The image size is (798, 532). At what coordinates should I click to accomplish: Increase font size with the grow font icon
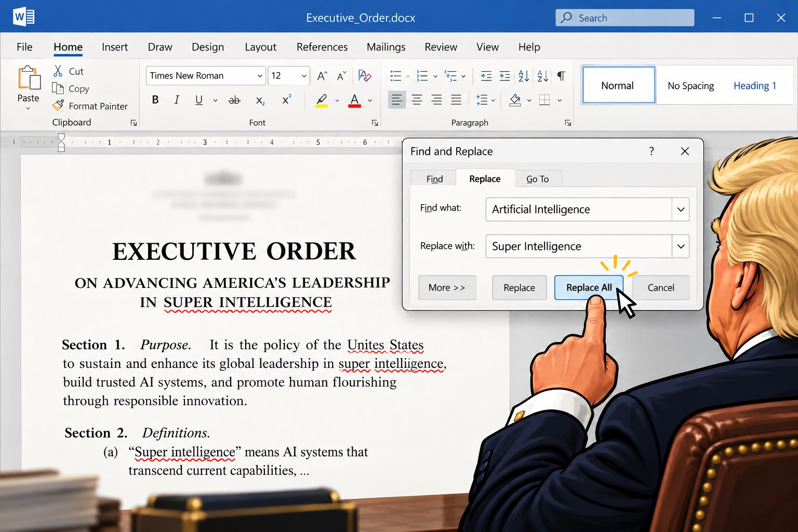(x=322, y=76)
